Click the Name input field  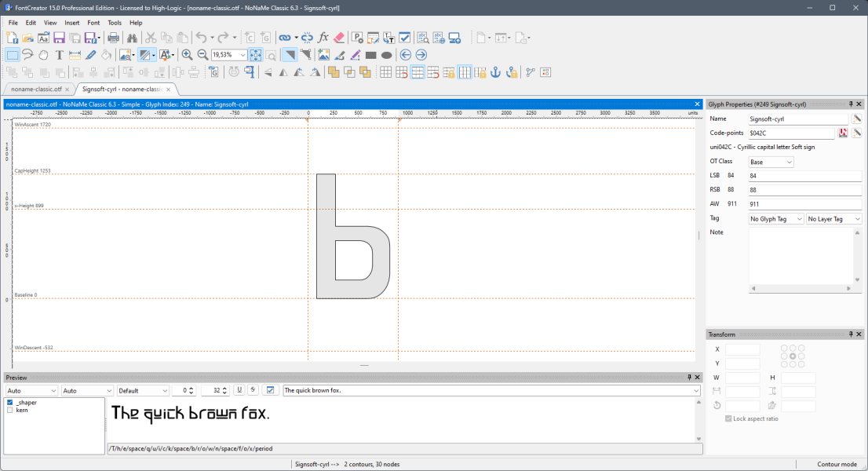point(797,119)
